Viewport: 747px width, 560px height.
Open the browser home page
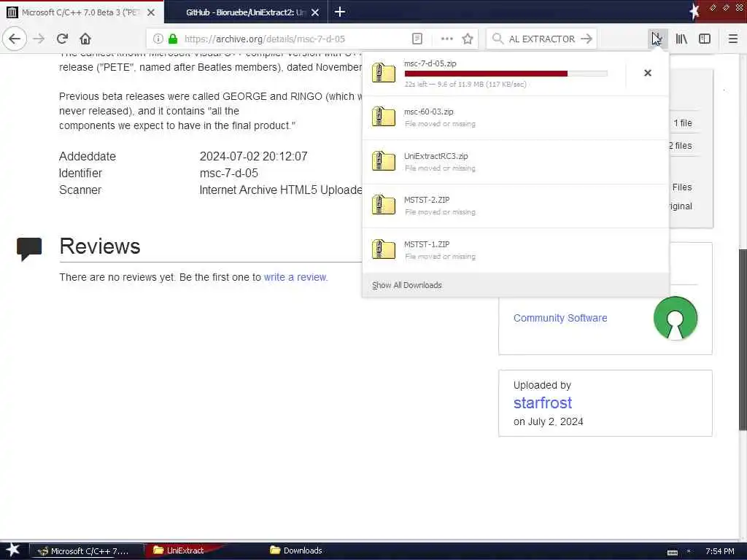pyautogui.click(x=85, y=39)
